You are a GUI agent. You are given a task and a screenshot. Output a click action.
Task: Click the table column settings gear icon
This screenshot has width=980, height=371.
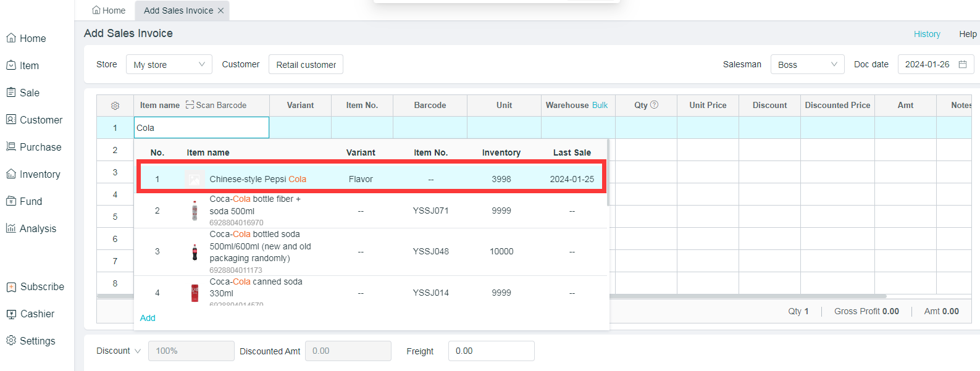tap(115, 106)
